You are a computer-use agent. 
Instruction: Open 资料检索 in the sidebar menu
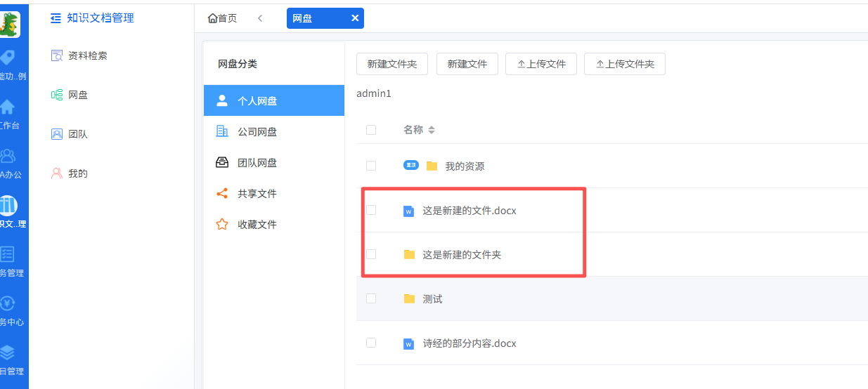pos(88,55)
